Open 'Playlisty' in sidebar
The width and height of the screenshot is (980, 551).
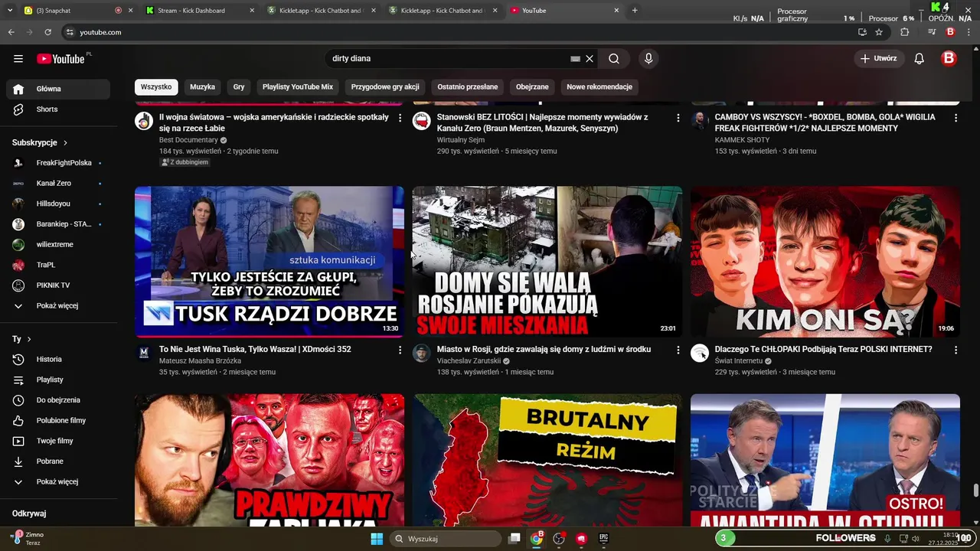pyautogui.click(x=58, y=380)
